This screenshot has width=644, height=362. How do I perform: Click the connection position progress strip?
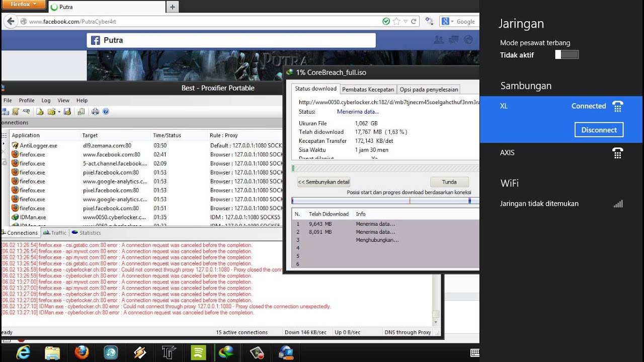[385, 201]
